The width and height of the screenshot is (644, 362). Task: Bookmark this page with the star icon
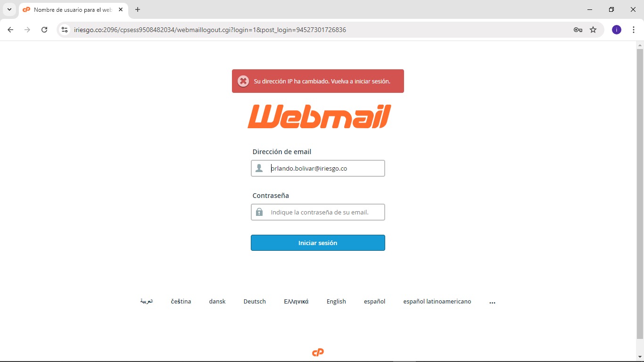point(593,30)
